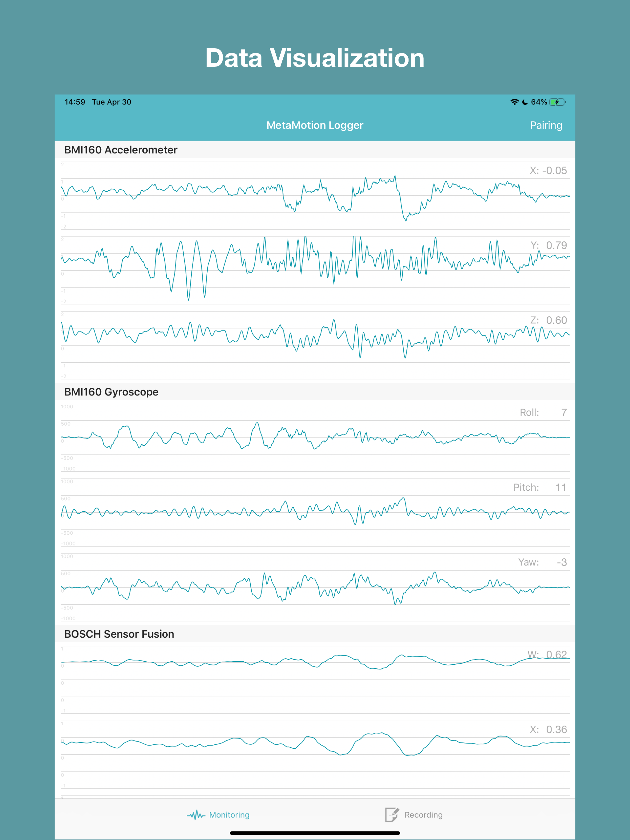630x840 pixels.
Task: Tap the accelerometer Y-axis chart
Action: click(x=315, y=270)
